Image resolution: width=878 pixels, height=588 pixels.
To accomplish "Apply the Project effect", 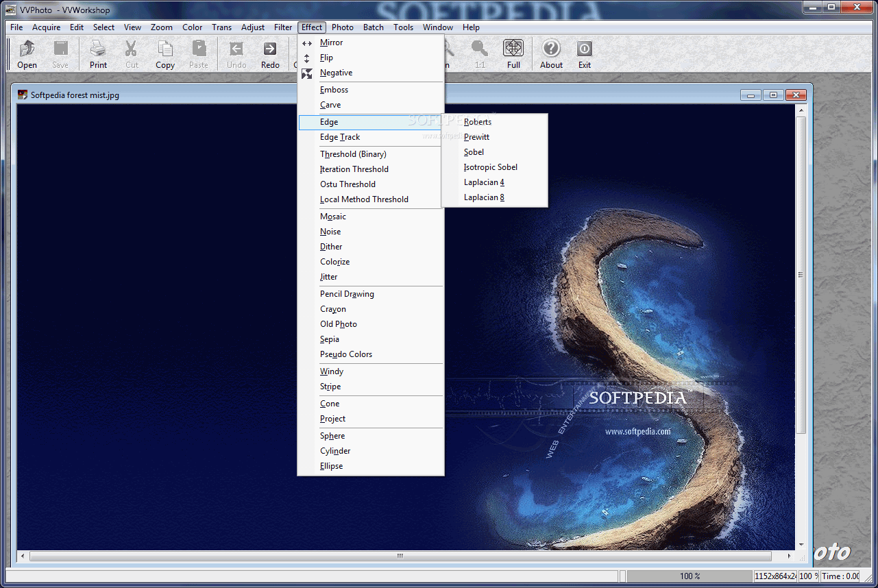I will (x=371, y=419).
